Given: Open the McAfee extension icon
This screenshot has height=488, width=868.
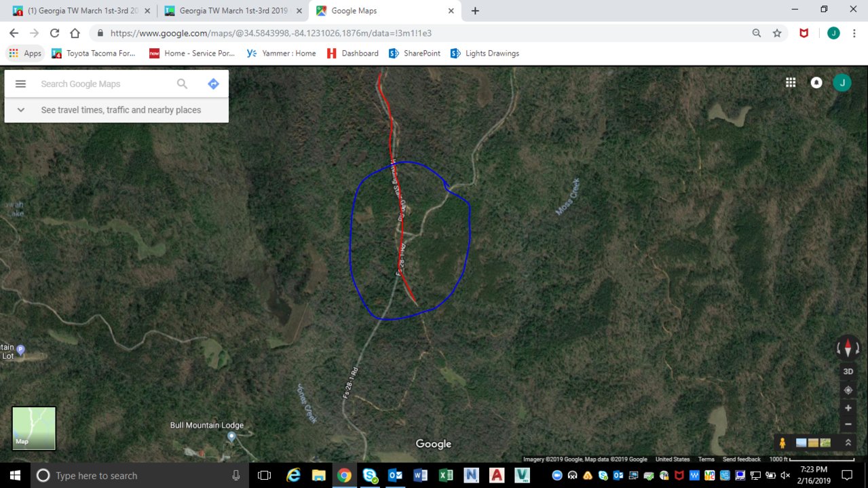Looking at the screenshot, I should point(804,33).
